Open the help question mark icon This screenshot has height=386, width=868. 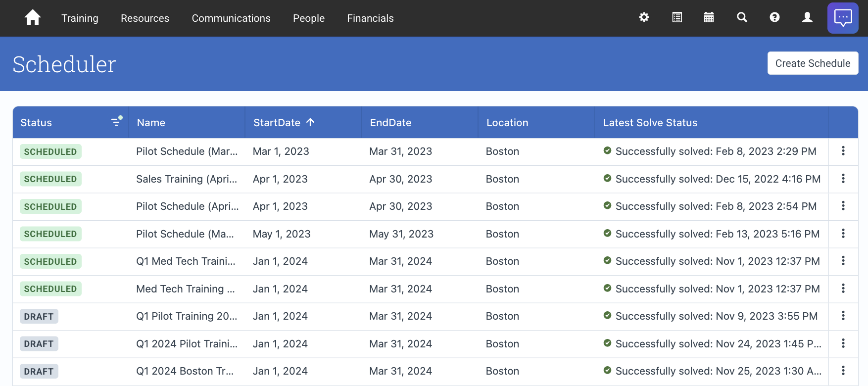(774, 17)
